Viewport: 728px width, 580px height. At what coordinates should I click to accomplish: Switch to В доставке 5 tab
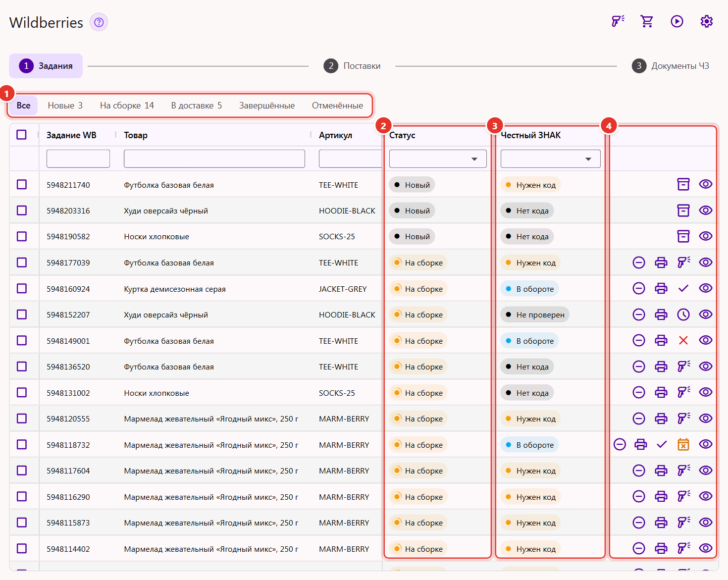[197, 105]
